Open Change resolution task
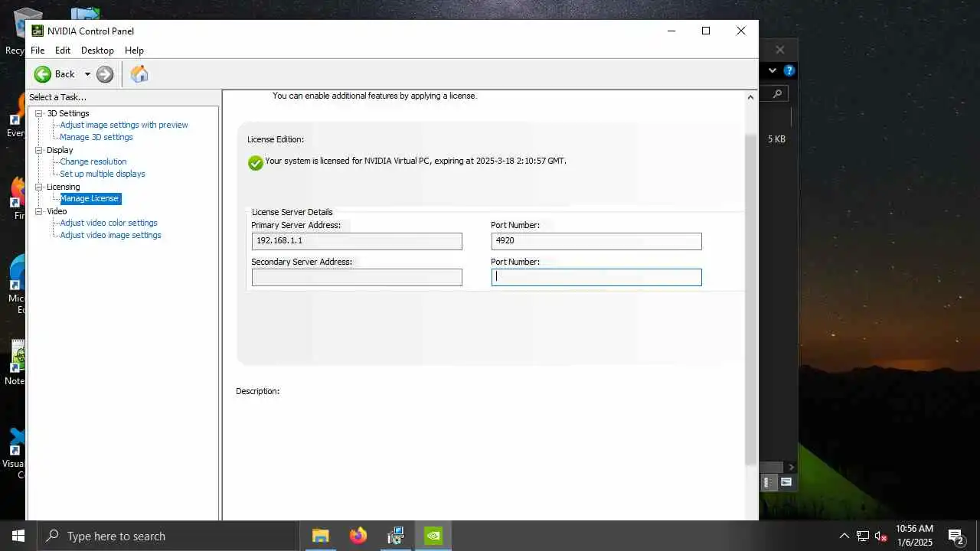 click(93, 161)
